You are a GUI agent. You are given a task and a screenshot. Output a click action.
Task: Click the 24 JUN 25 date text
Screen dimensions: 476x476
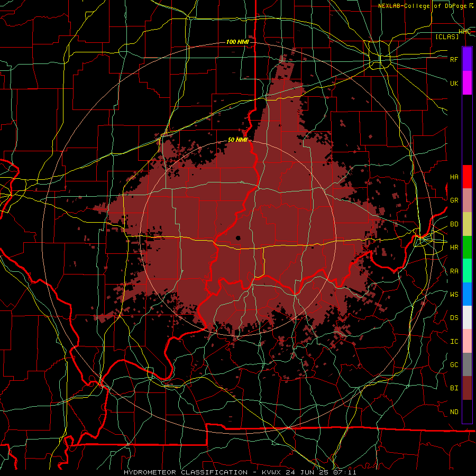point(307,472)
